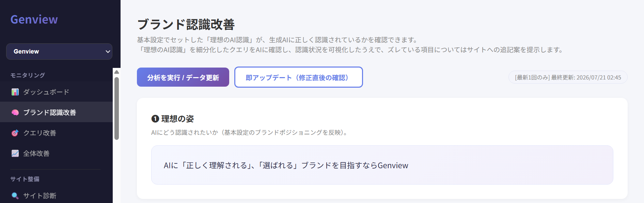This screenshot has height=203, width=644.
Task: Click the magnifier icon for サイト診断
Action: pyautogui.click(x=15, y=196)
